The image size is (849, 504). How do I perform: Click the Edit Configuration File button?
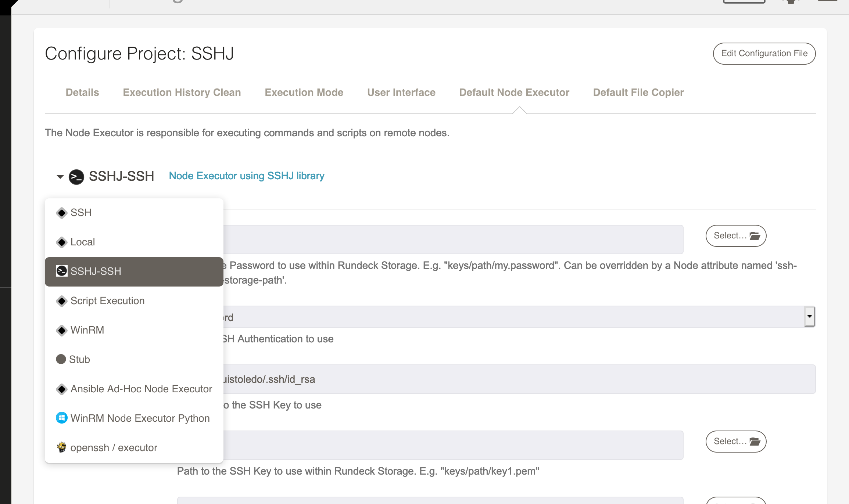point(764,54)
